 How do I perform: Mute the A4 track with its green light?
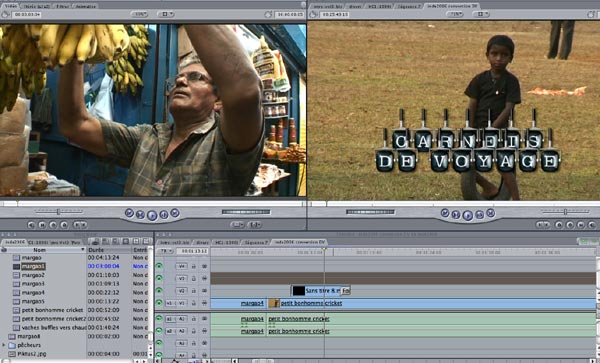point(159,355)
